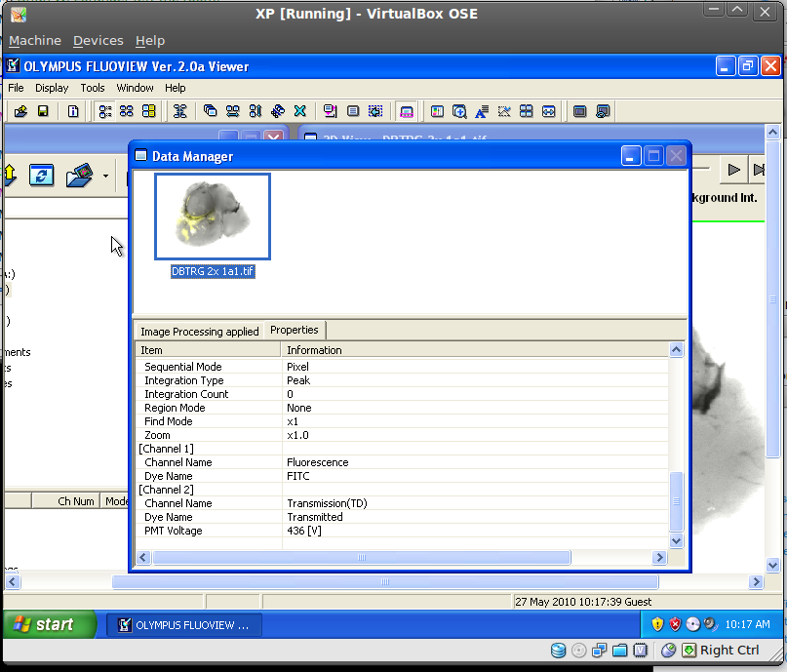Viewport: 787px width, 672px height.
Task: Click the monitor display toolbar icon
Action: coord(579,111)
